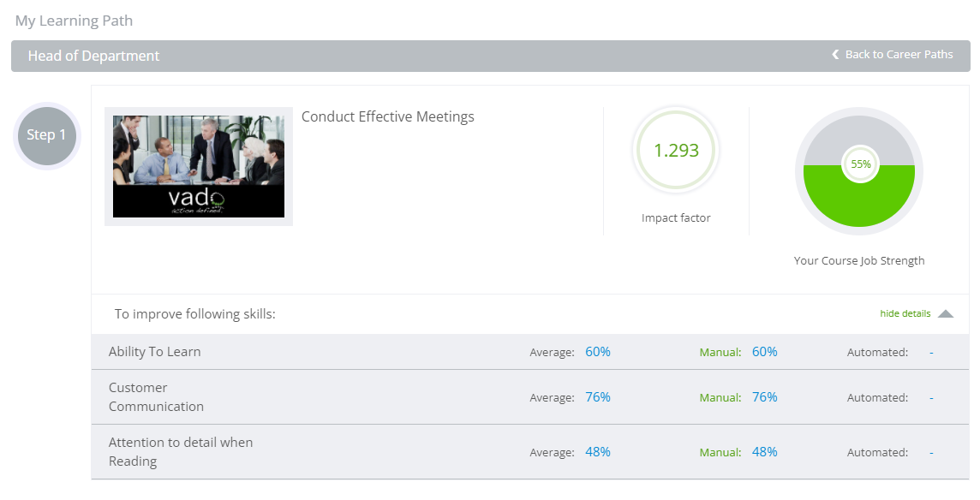Click Customer Communication average 76% value
This screenshot has width=980, height=500.
point(598,397)
